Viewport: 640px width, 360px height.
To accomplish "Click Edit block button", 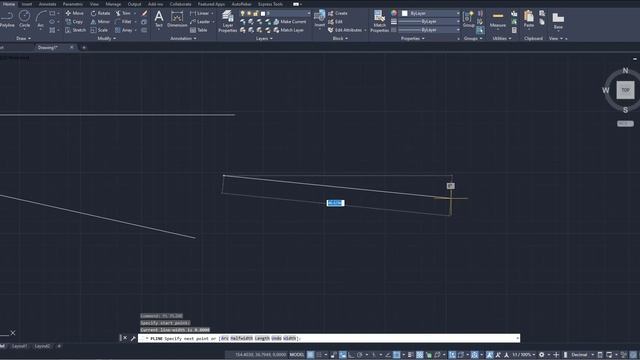I will point(335,22).
